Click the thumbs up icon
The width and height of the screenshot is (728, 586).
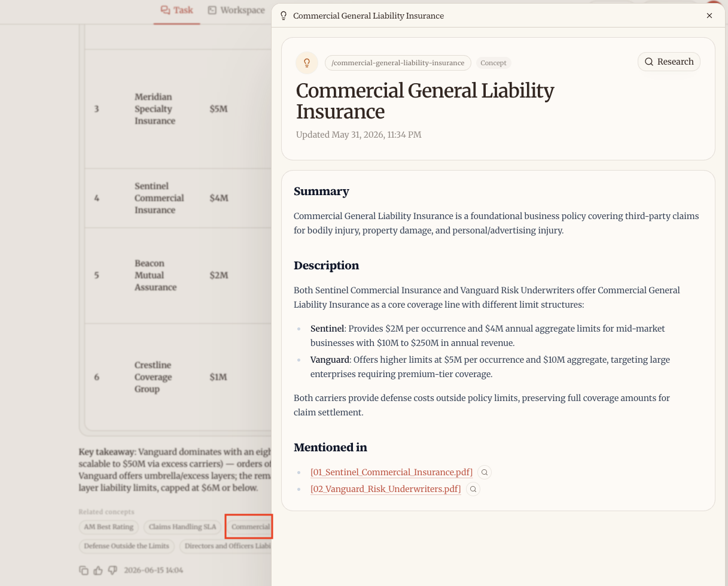(98, 570)
